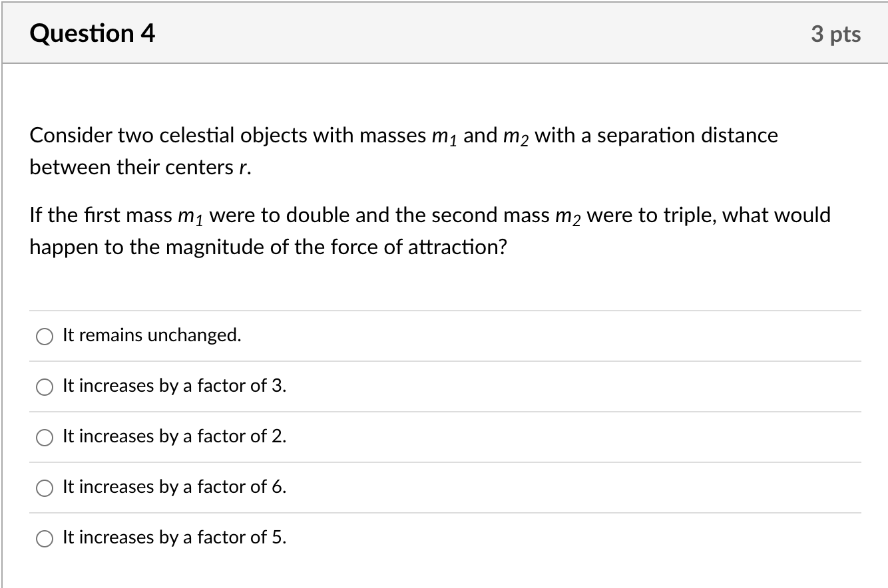Select 'It increases by a factor of 5'

pos(44,538)
